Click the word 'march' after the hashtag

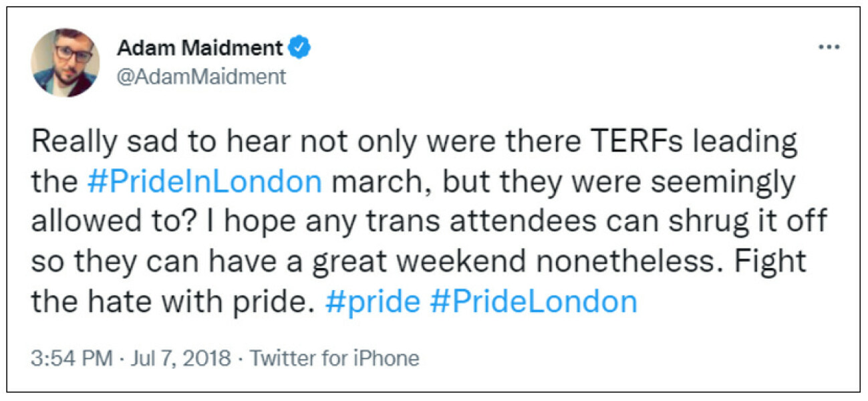pyautogui.click(x=369, y=182)
